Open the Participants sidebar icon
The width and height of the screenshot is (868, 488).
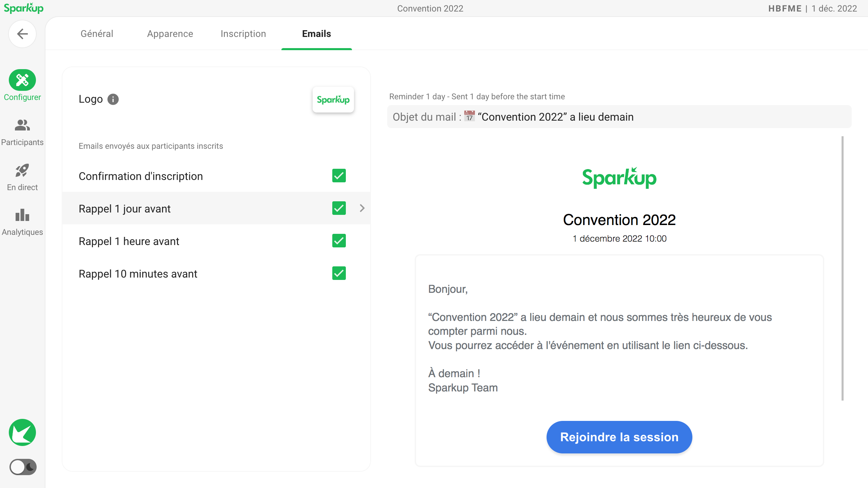click(22, 125)
